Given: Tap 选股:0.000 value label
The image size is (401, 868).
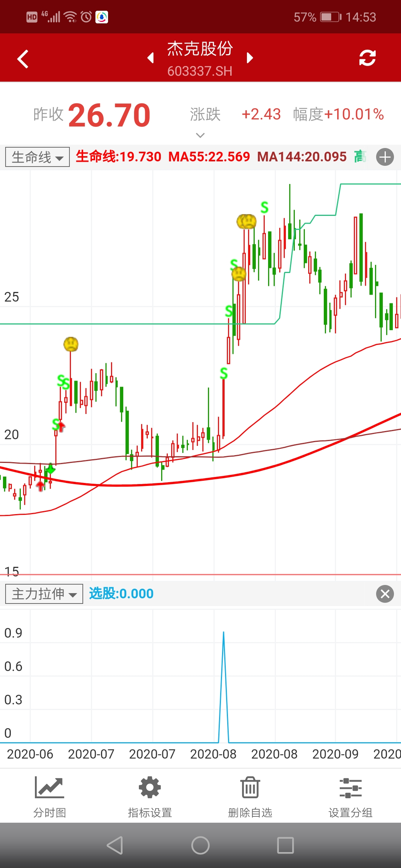Looking at the screenshot, I should pyautogui.click(x=121, y=594).
